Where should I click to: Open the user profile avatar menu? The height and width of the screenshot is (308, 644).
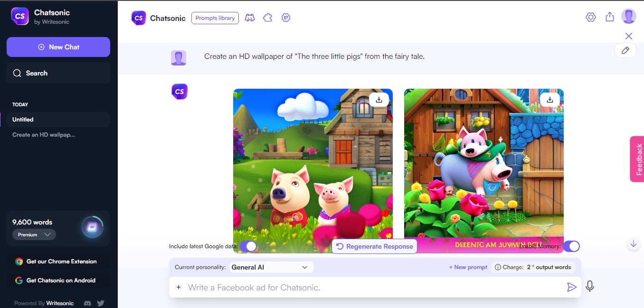pyautogui.click(x=629, y=16)
